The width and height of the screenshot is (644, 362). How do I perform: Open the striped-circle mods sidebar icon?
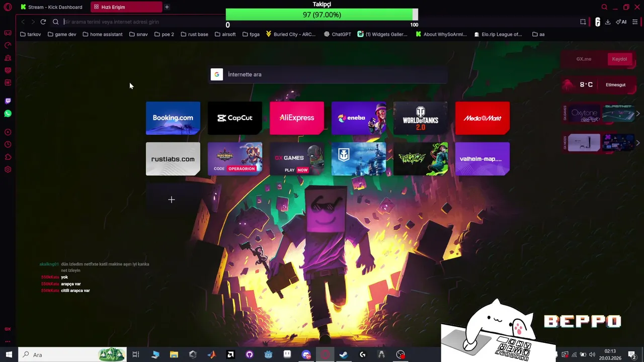point(8,70)
